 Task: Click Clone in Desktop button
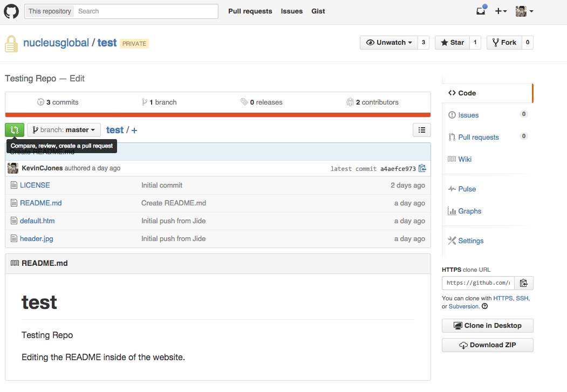point(488,326)
